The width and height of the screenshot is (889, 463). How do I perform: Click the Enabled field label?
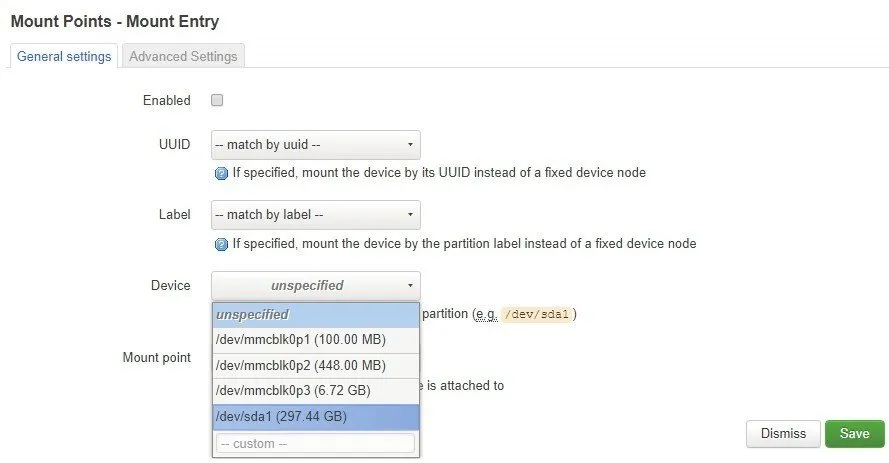(x=166, y=100)
